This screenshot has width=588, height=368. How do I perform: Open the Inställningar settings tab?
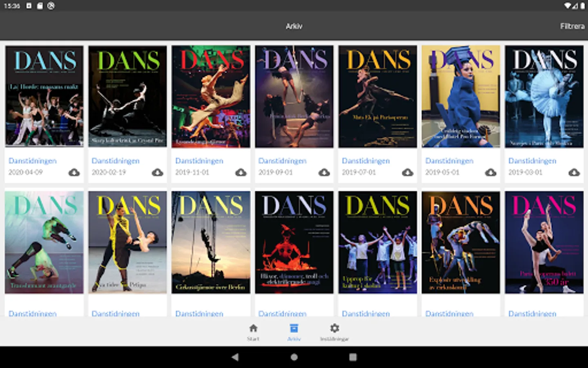point(334,332)
